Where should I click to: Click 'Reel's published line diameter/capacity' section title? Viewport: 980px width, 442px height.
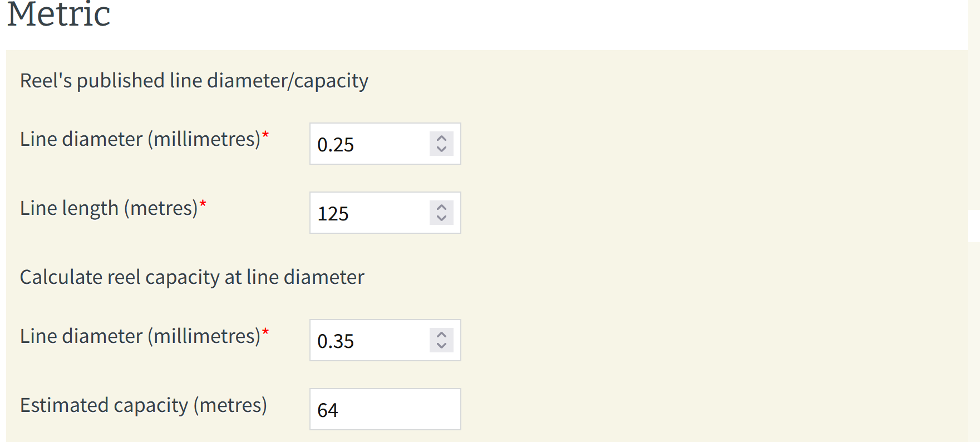(x=194, y=81)
